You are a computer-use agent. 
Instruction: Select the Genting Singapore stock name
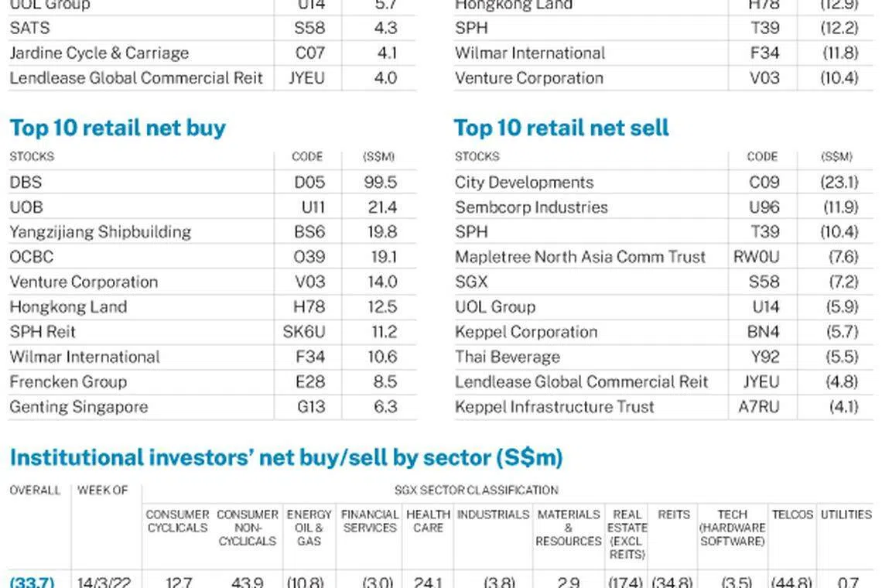[x=78, y=406]
